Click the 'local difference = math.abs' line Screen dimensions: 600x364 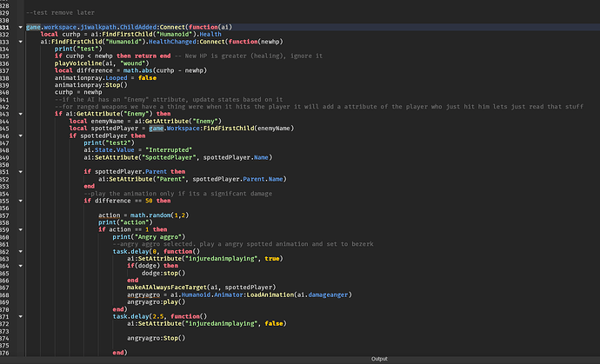click(130, 70)
